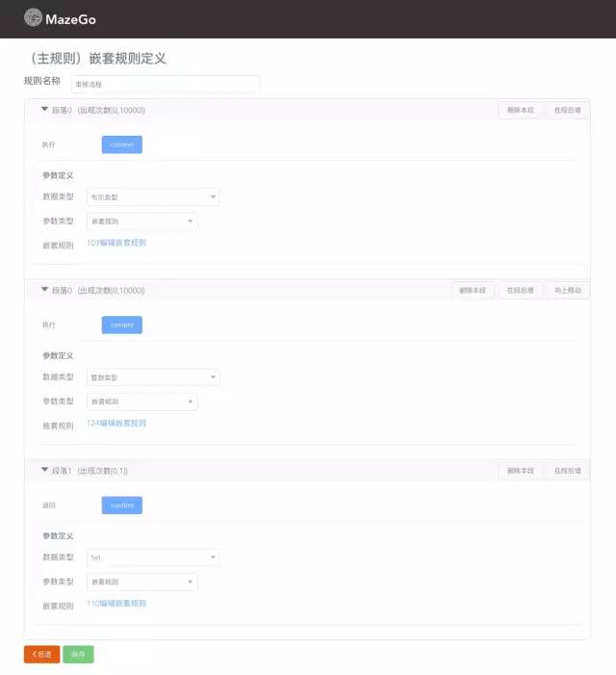Open the 124 编辑嵌套规则 link
616x675 pixels.
coord(116,423)
